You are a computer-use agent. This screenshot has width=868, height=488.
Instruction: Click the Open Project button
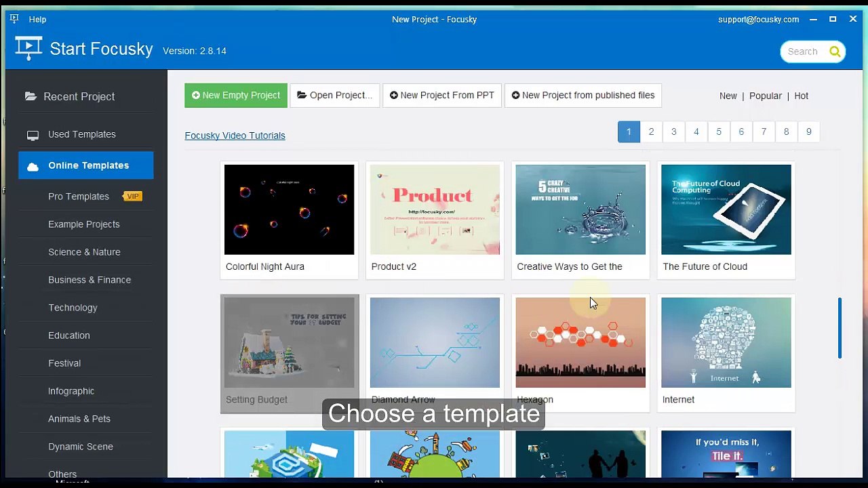tap(335, 96)
